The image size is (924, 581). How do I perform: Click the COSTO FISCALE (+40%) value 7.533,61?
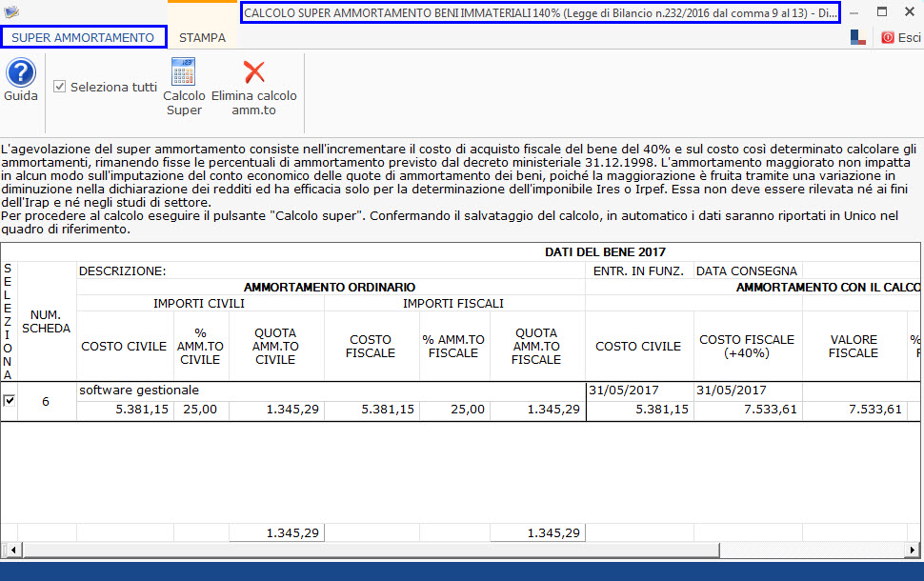tap(747, 410)
